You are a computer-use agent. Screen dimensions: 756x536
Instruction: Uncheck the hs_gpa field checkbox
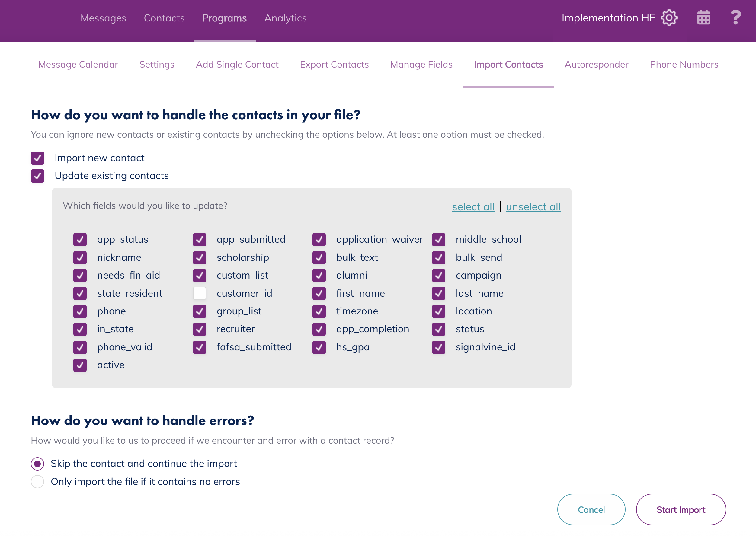point(319,347)
